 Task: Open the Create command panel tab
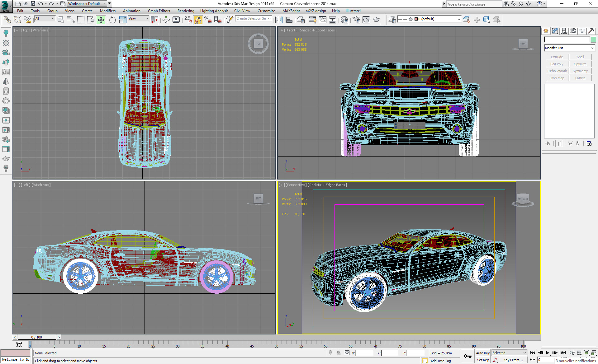click(546, 31)
